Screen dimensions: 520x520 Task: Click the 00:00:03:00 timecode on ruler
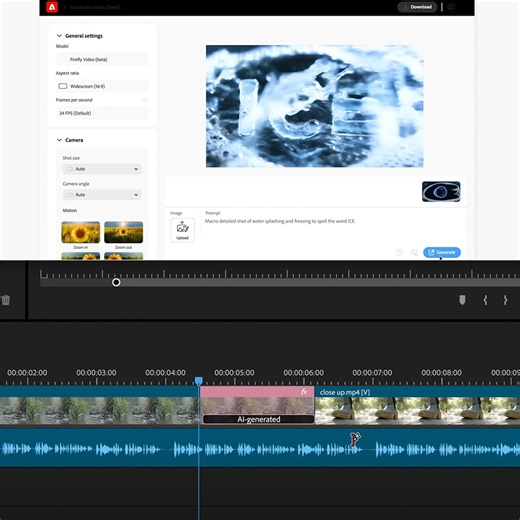coord(96,373)
